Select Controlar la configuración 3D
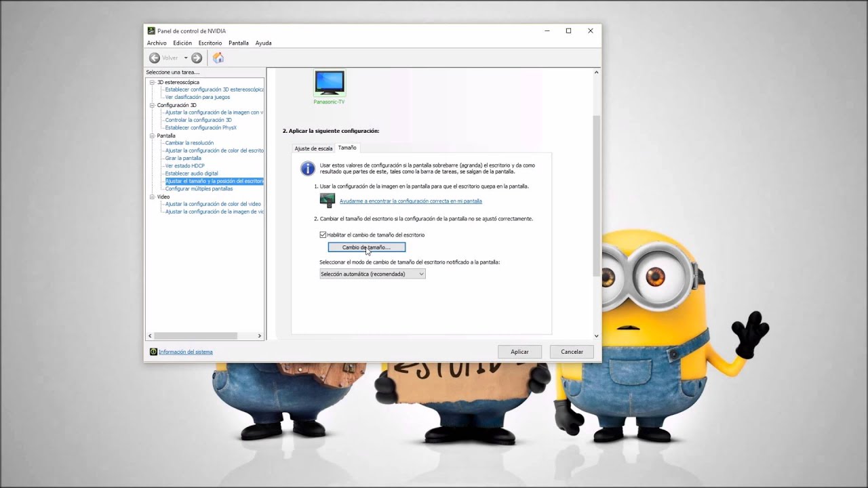 point(199,120)
